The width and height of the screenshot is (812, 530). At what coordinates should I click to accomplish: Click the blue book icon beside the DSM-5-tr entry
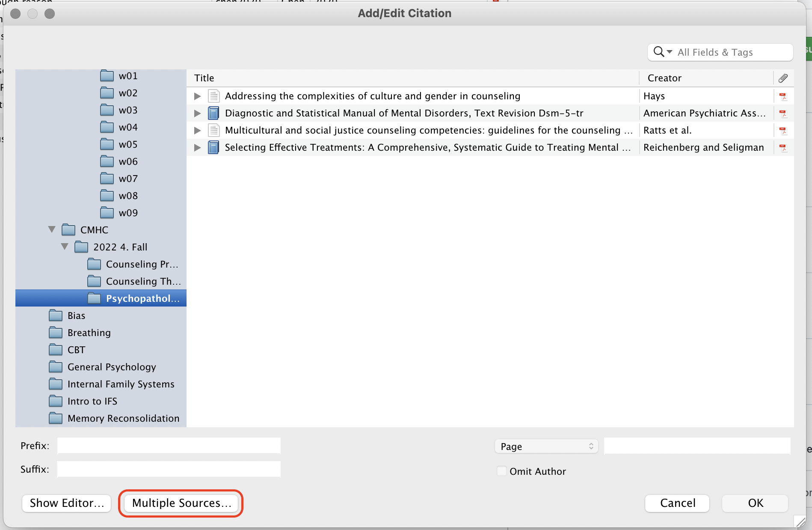(x=214, y=113)
